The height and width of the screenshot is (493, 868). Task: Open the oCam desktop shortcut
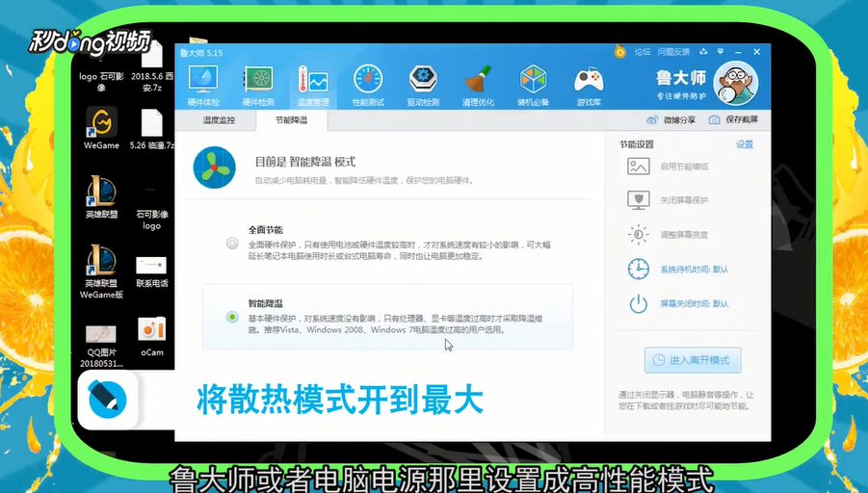(x=151, y=336)
